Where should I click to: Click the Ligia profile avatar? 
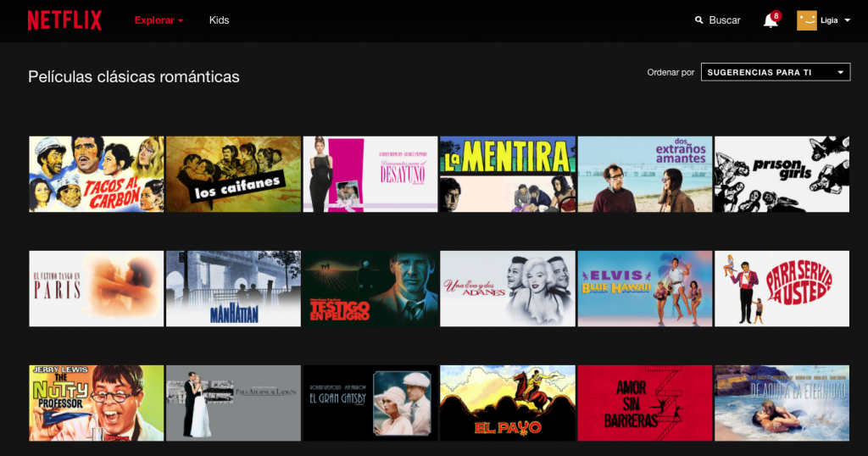coord(807,20)
